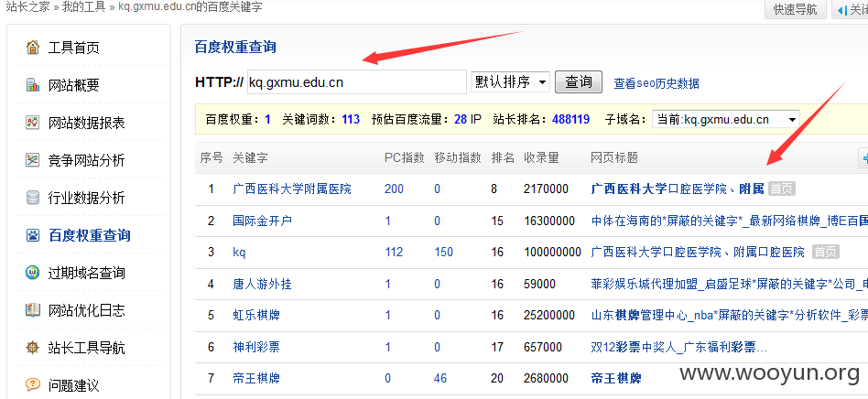Click the bar chart icon beside 网站概要
Screen dimensions: 868x399
tap(33, 85)
